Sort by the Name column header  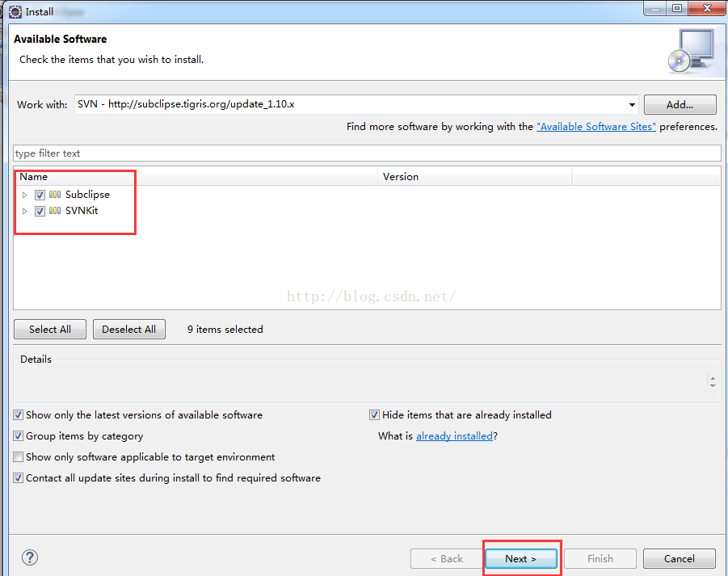(x=196, y=177)
